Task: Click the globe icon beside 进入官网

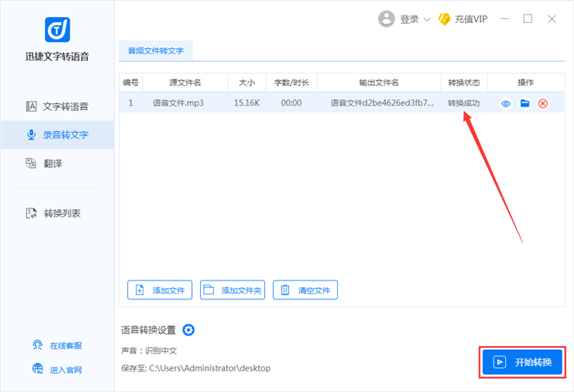Action: (38, 368)
